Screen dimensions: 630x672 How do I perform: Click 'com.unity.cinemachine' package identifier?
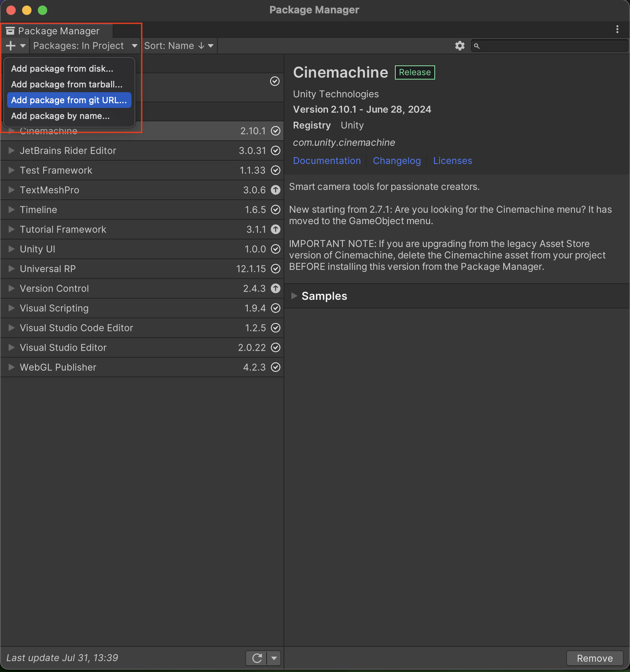click(344, 143)
